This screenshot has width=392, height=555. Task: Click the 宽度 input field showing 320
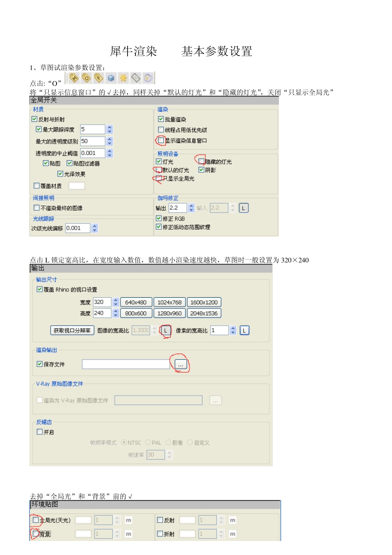[102, 302]
